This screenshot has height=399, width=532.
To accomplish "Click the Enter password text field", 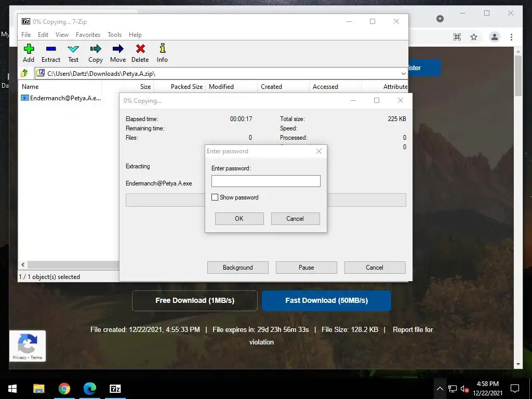I will (x=265, y=181).
